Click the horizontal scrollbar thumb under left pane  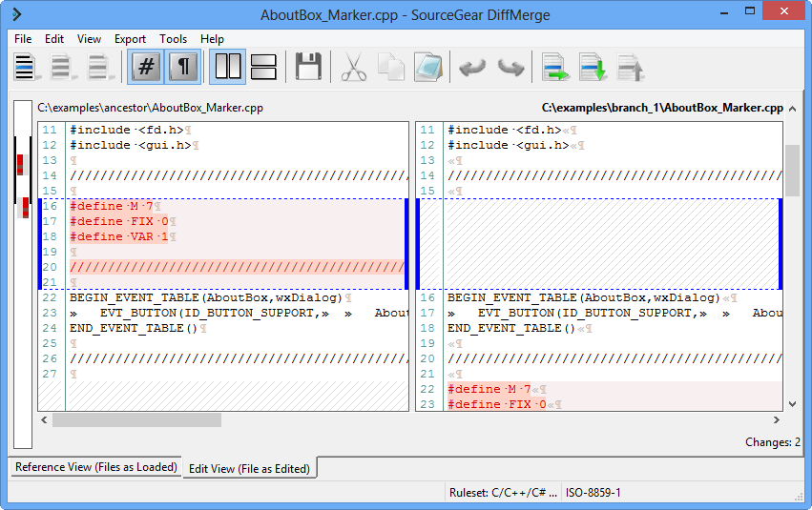[136, 419]
